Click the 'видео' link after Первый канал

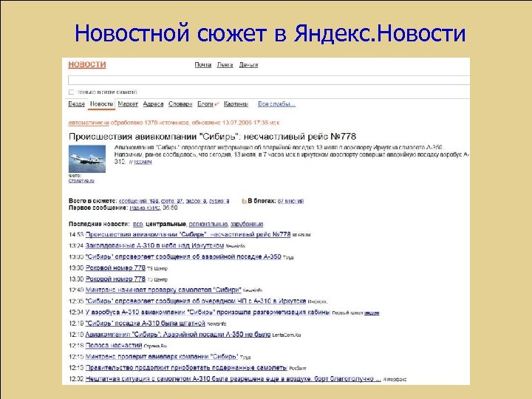click(x=372, y=313)
